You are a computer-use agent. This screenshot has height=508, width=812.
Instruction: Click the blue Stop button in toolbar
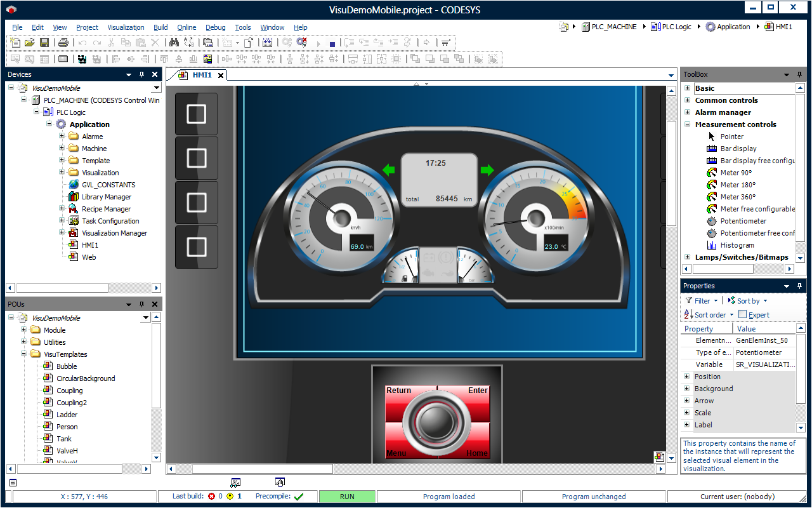(332, 43)
